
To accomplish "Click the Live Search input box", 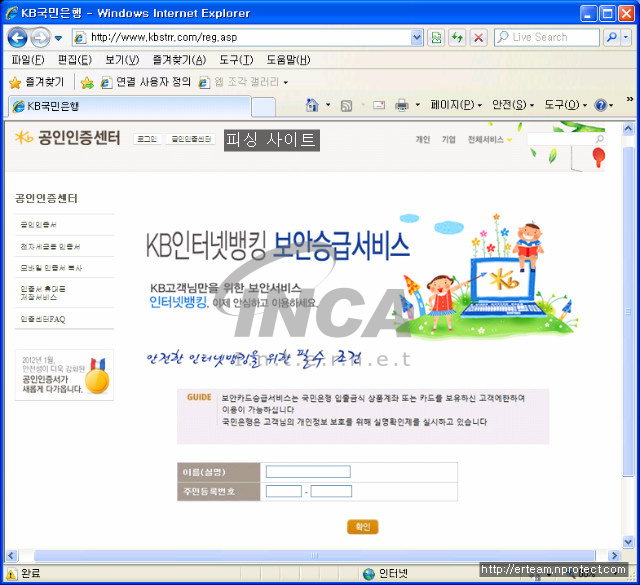I will point(547,38).
